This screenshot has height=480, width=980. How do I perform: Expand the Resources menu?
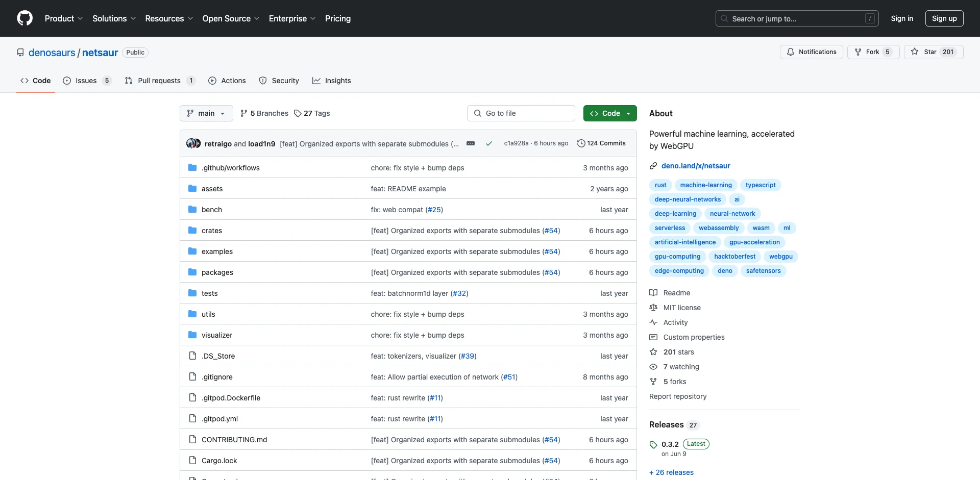[169, 18]
